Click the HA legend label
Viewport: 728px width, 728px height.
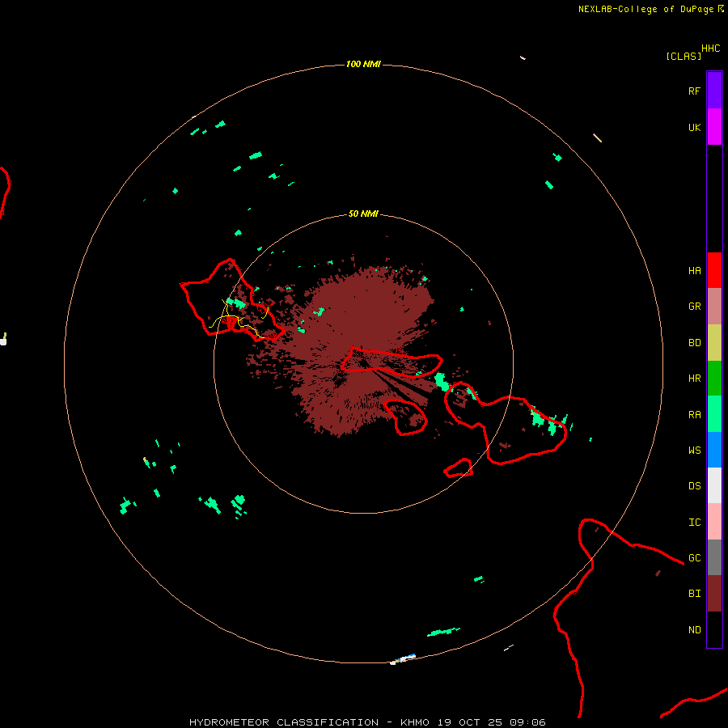point(694,271)
